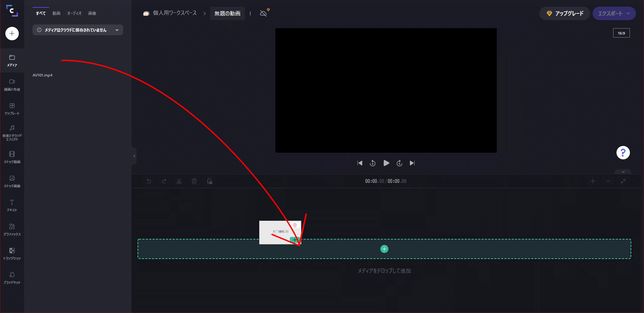Screen dimensions: 644x313
Task: Change the 16:9 aspect ratio
Action: [x=621, y=33]
